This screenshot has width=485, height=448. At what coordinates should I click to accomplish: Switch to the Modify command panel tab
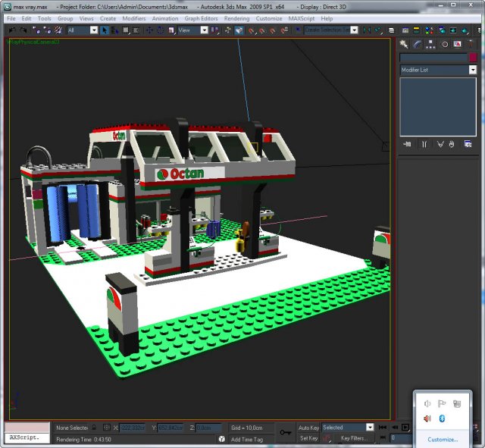point(418,44)
